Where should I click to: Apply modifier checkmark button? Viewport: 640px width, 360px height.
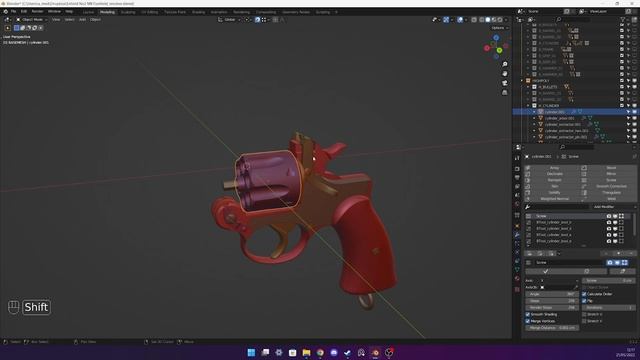point(545,271)
